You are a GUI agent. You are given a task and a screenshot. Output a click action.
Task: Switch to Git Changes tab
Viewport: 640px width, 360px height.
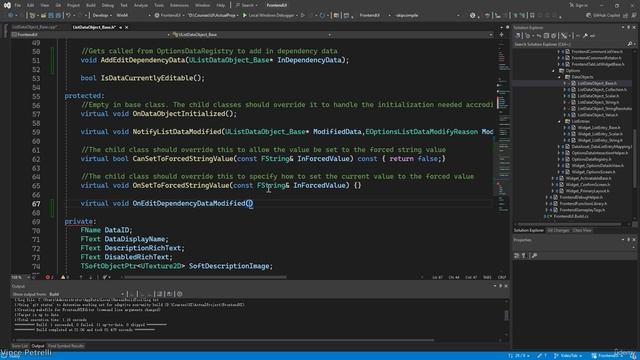tap(558, 231)
